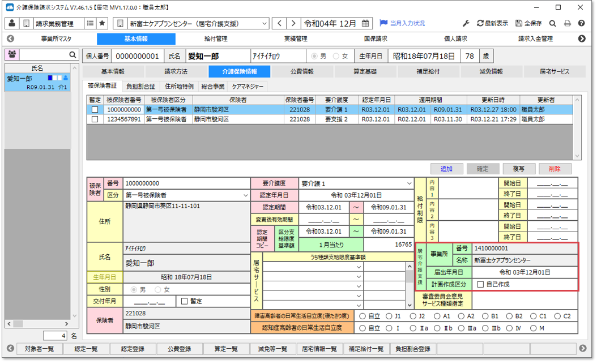Click the magnifier search icon in top toolbar
This screenshot has height=364, width=597.
552,23
